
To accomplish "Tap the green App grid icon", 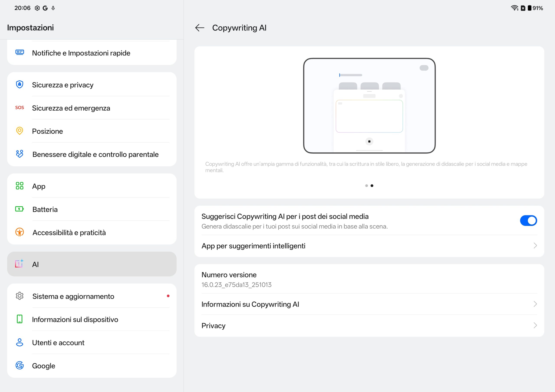I will [x=20, y=186].
